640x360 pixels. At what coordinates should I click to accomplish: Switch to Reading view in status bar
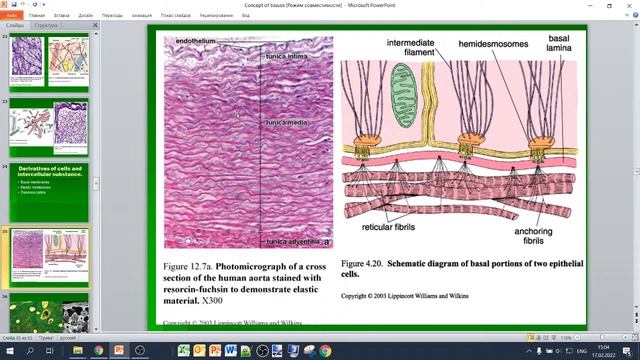click(546, 338)
